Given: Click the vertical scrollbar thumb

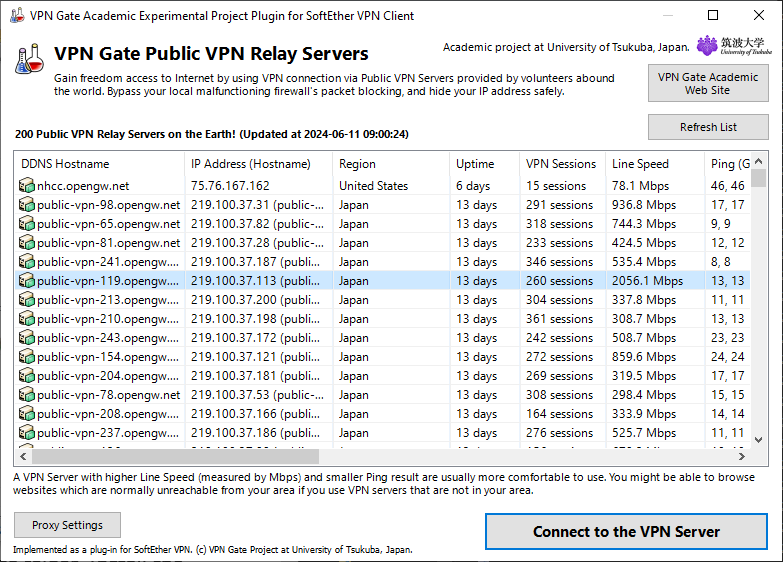Looking at the screenshot, I should pos(759,178).
